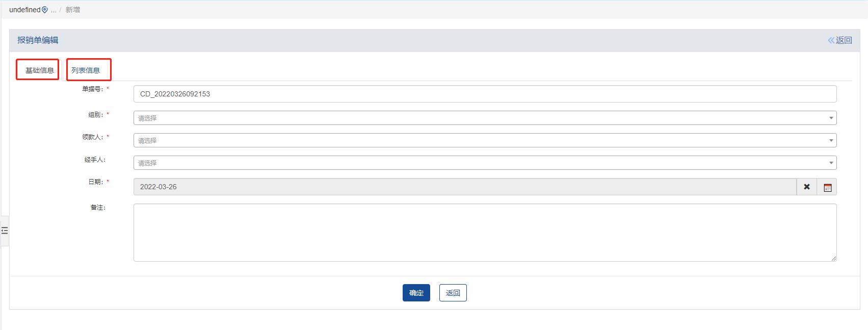
Task: Click the 日期 field showing 2022-03-26
Action: click(x=464, y=187)
